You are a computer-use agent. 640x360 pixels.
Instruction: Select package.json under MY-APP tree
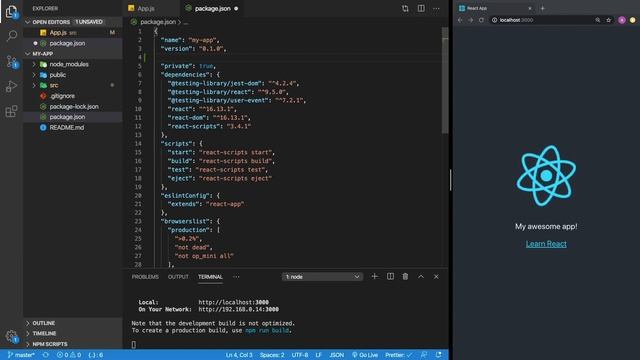tap(73, 117)
